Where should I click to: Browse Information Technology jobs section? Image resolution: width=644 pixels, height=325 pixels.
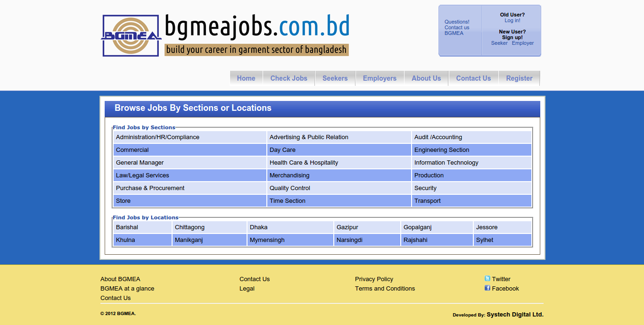(x=446, y=163)
